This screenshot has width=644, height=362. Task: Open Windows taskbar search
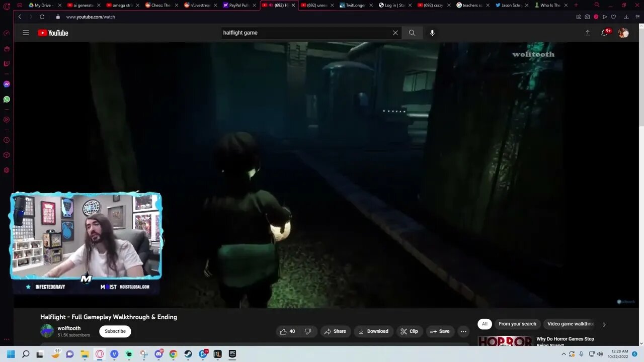click(x=26, y=354)
